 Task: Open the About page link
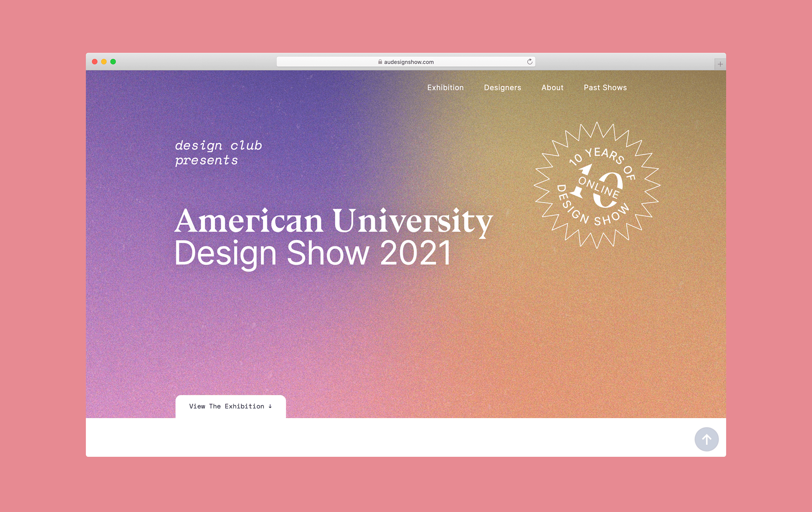552,88
